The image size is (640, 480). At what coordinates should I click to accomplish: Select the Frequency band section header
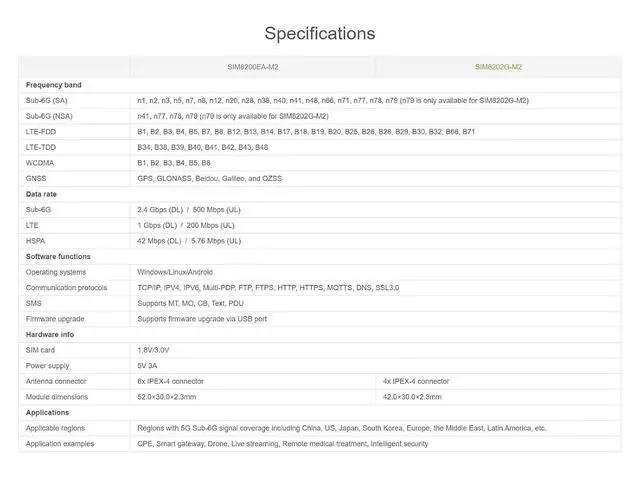click(53, 85)
